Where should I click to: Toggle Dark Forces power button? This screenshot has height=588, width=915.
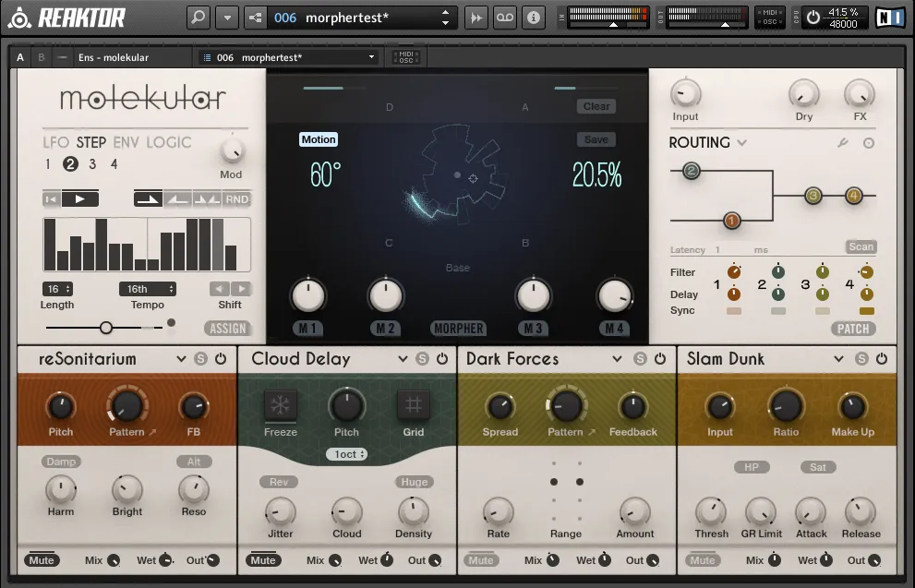(660, 359)
